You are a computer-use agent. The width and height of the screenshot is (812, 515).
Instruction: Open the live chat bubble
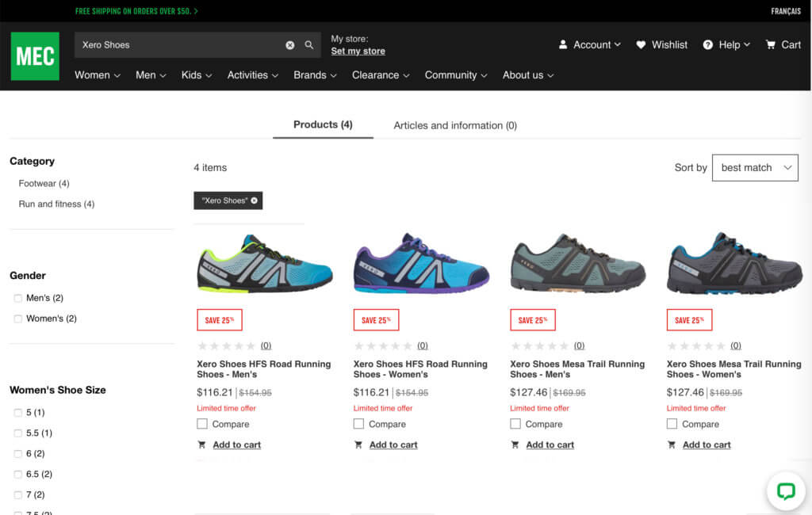786,490
